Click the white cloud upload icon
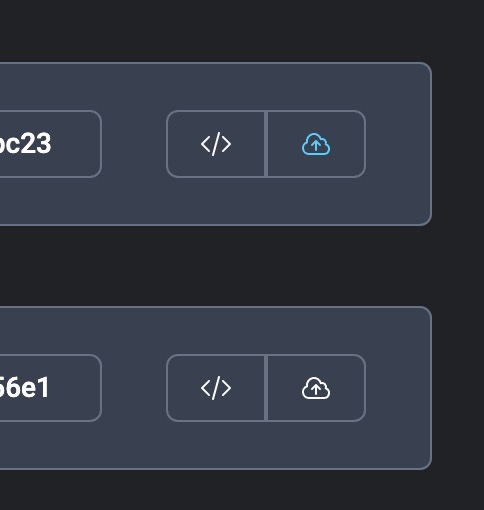This screenshot has height=510, width=484. pyautogui.click(x=316, y=388)
